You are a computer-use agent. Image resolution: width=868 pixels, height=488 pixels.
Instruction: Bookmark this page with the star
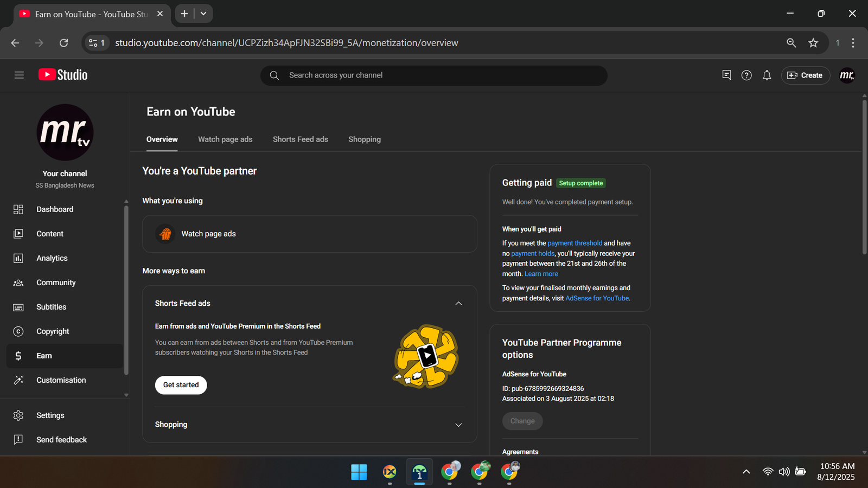tap(813, 43)
